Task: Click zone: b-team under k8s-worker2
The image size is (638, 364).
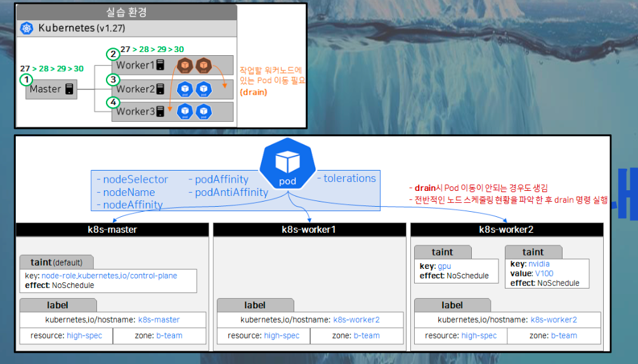Action: pos(554,336)
